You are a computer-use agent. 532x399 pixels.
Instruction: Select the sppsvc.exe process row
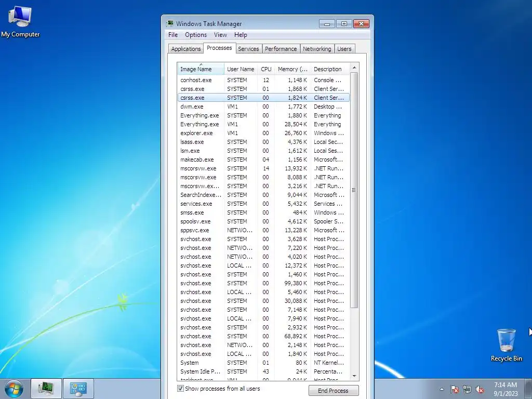click(263, 230)
